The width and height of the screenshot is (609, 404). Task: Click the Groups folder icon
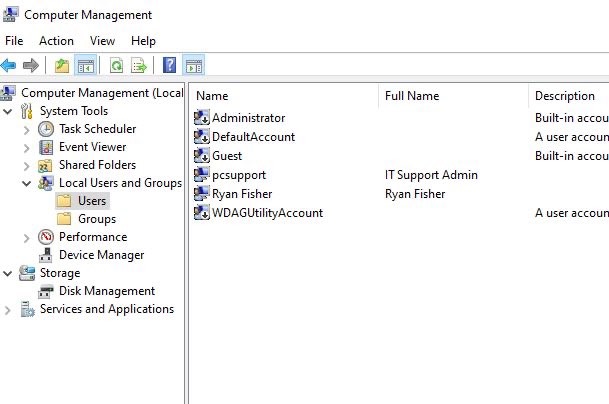[x=64, y=219]
